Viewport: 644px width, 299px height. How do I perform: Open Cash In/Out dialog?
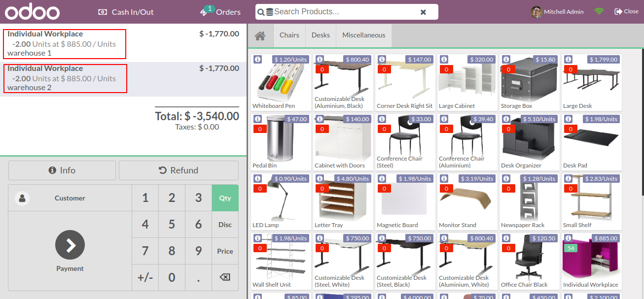126,12
